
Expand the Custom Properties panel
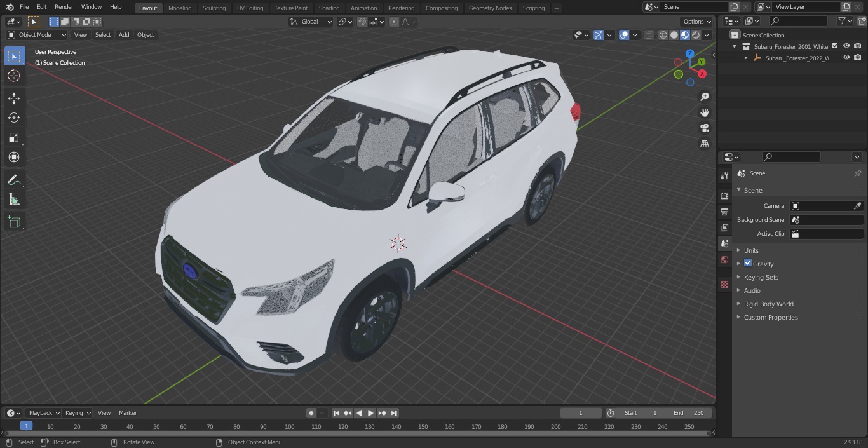(770, 317)
